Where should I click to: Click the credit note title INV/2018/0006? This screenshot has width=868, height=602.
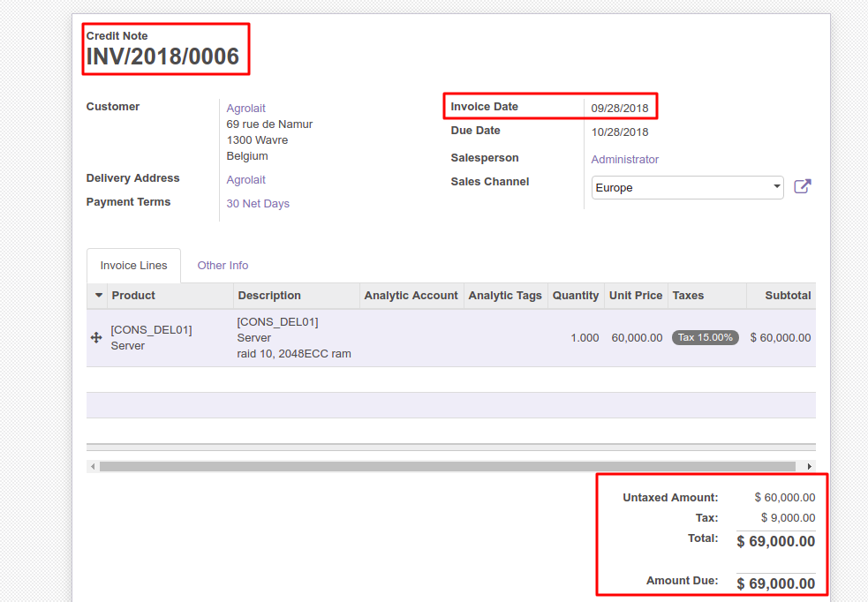click(162, 55)
